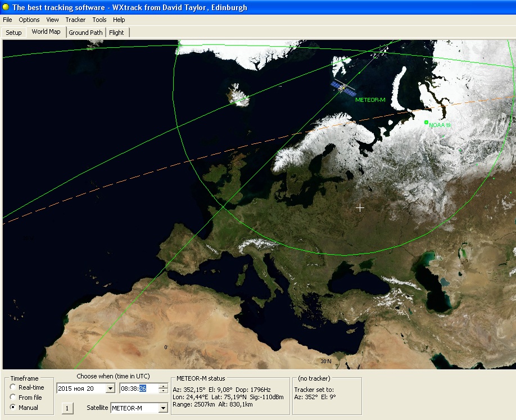
Task: Open the Options menu
Action: tap(29, 20)
